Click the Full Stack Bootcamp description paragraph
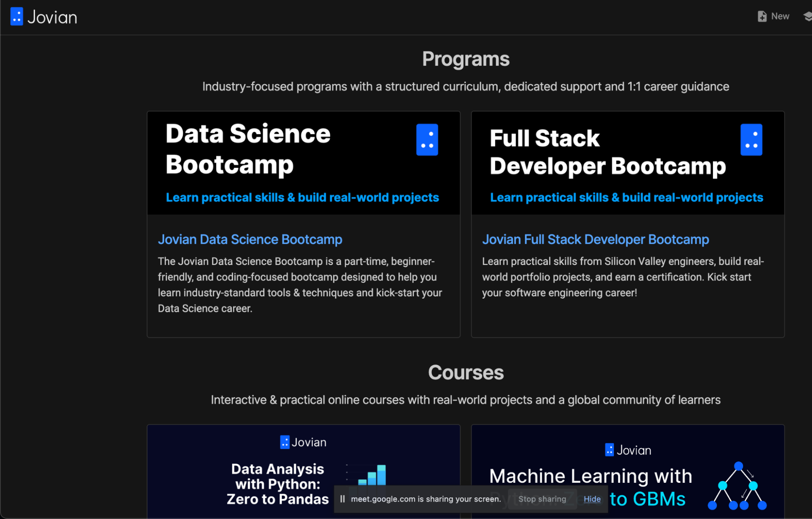 [623, 277]
